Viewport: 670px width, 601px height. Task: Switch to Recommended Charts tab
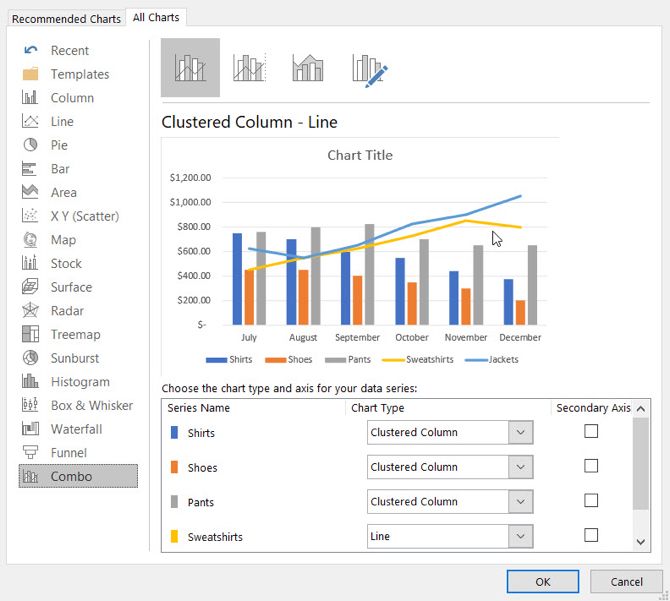pos(65,19)
